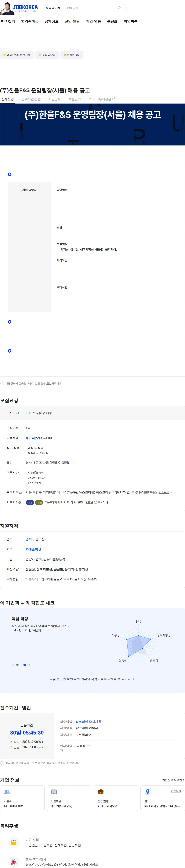Click the info icon beside 김정석
The height and width of the screenshot is (868, 185).
(89, 745)
